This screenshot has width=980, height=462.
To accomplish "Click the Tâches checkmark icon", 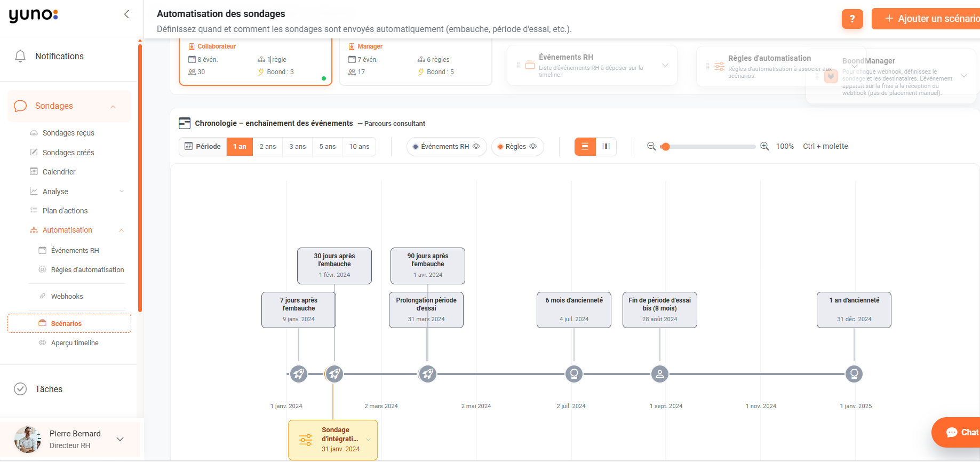I will [x=20, y=389].
